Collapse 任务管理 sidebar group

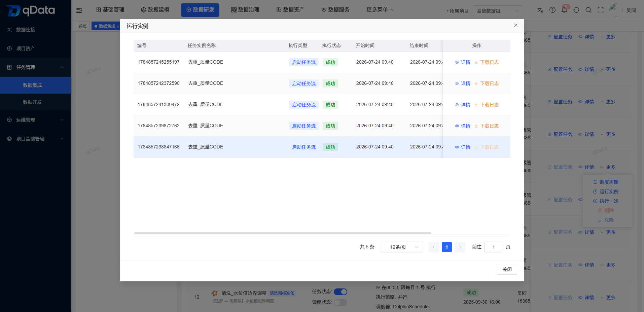pos(35,67)
